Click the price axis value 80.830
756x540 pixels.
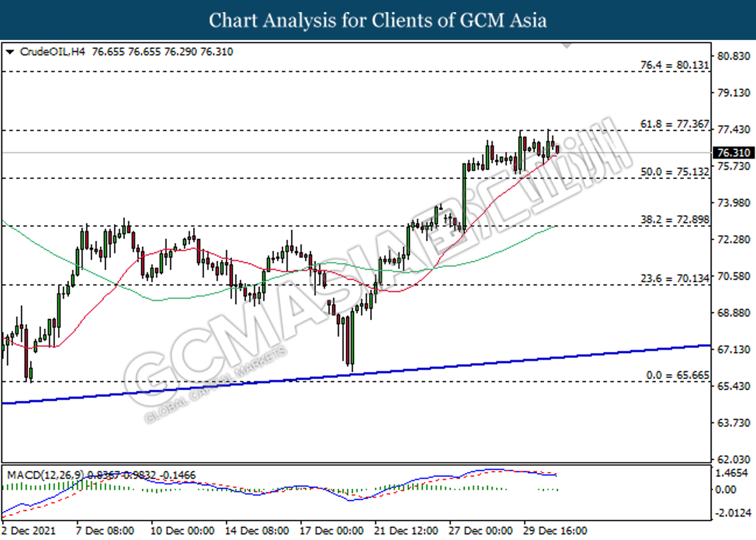point(734,56)
